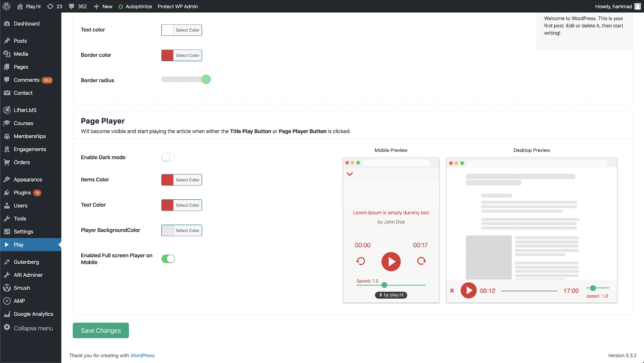Select Color for Page Player Text Color
The image size is (644, 363).
click(188, 205)
